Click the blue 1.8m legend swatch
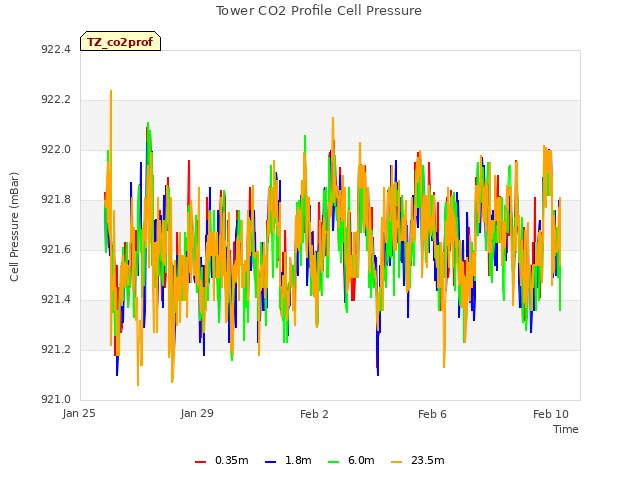 270,462
